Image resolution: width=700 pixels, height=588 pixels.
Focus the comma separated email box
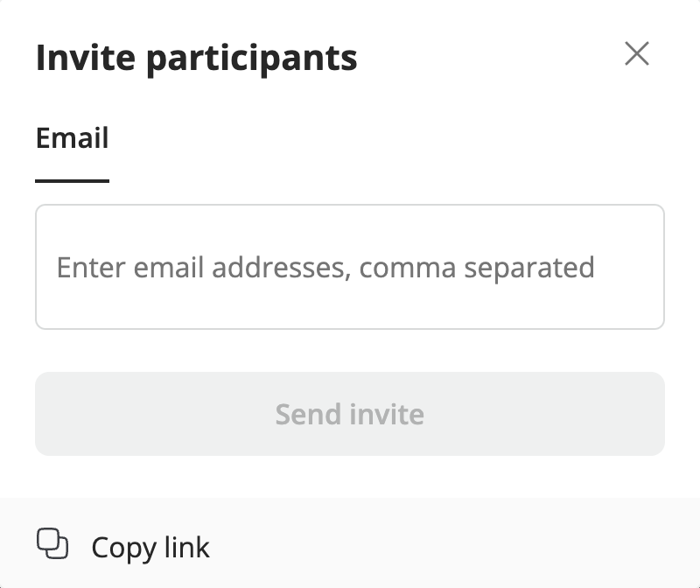click(x=350, y=267)
